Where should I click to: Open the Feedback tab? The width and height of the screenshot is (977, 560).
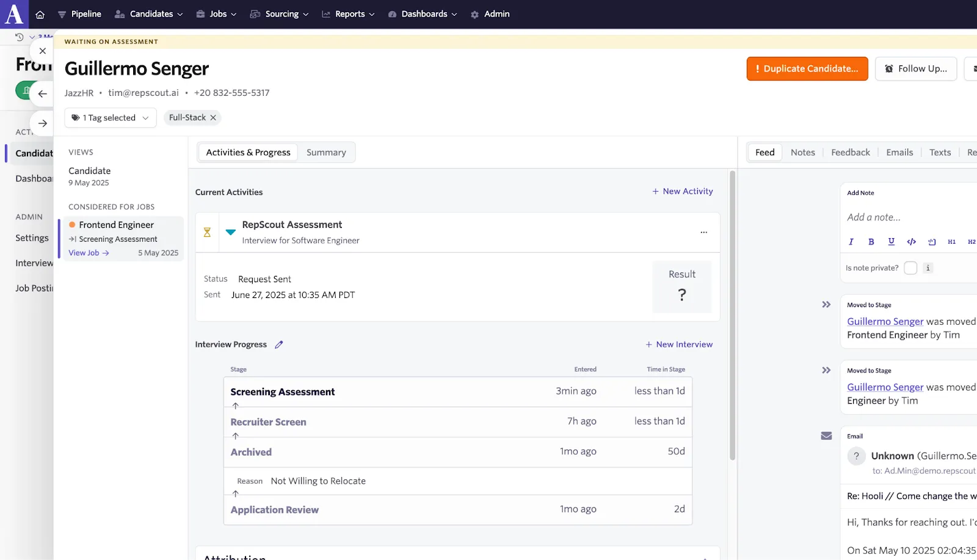click(x=850, y=153)
